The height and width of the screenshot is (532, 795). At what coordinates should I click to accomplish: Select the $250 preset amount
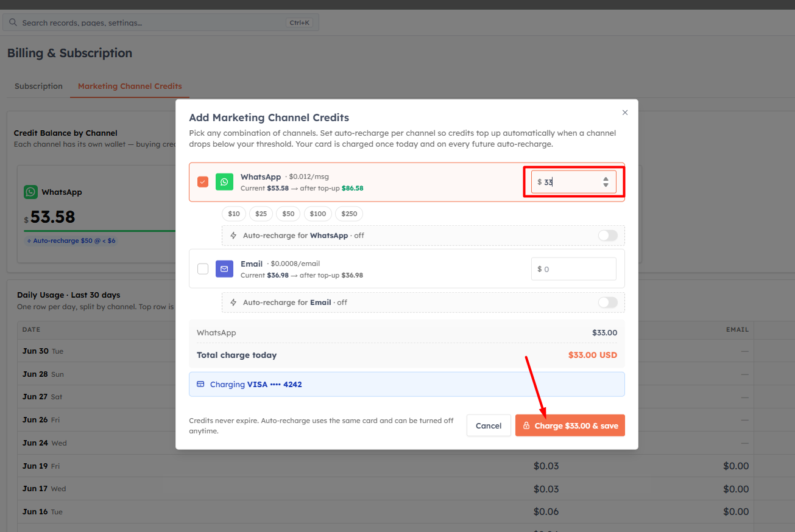tap(349, 214)
